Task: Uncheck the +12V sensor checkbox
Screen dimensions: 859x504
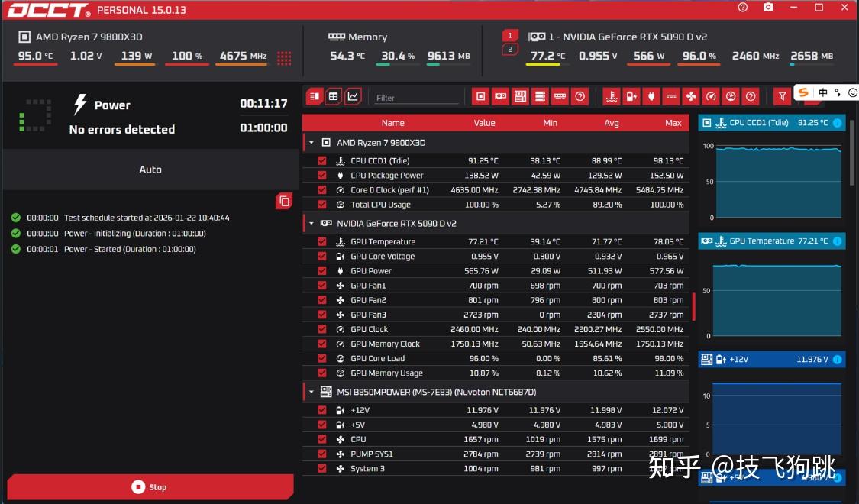Action: click(x=322, y=410)
